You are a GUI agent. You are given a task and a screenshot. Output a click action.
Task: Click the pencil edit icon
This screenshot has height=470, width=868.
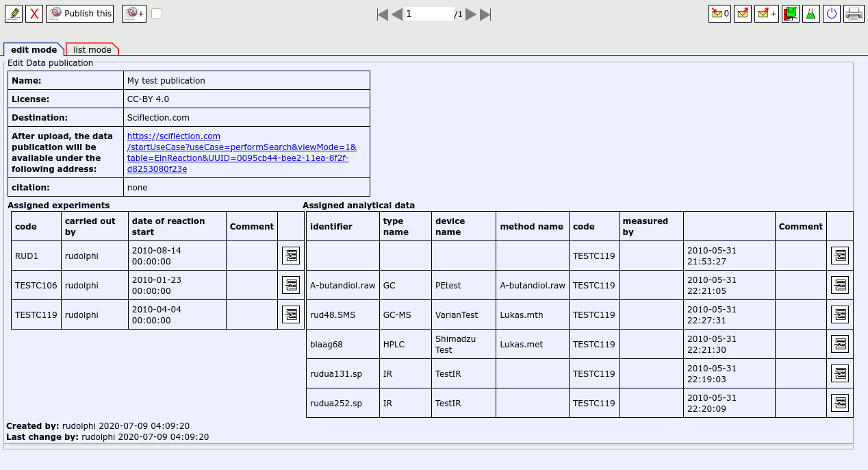click(14, 14)
